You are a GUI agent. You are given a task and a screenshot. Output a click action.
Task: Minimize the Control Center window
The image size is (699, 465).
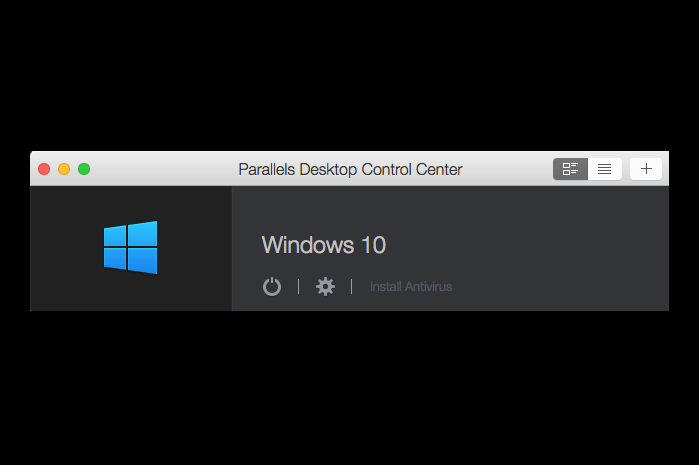tap(64, 169)
